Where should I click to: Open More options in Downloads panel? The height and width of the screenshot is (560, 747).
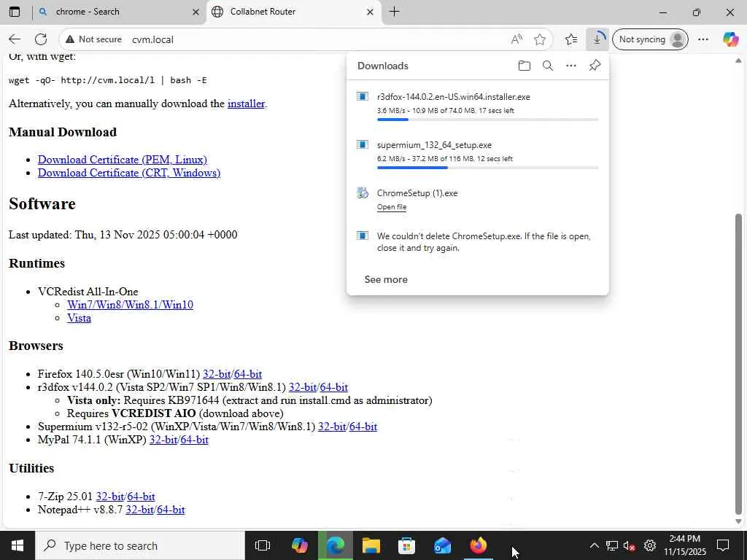[x=570, y=66]
